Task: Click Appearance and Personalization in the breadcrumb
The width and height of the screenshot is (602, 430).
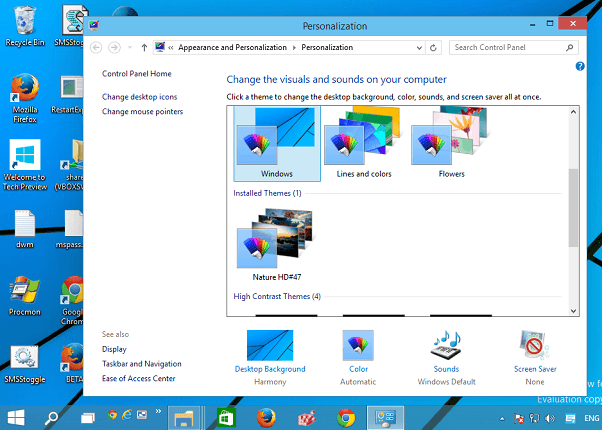Action: [232, 48]
